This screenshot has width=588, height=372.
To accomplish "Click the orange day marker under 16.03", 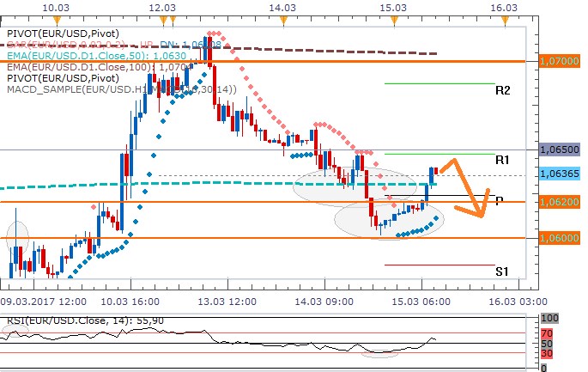I will tap(506, 18).
